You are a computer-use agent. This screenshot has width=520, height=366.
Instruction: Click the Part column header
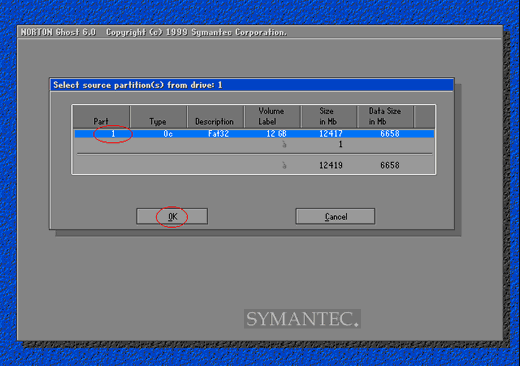101,117
